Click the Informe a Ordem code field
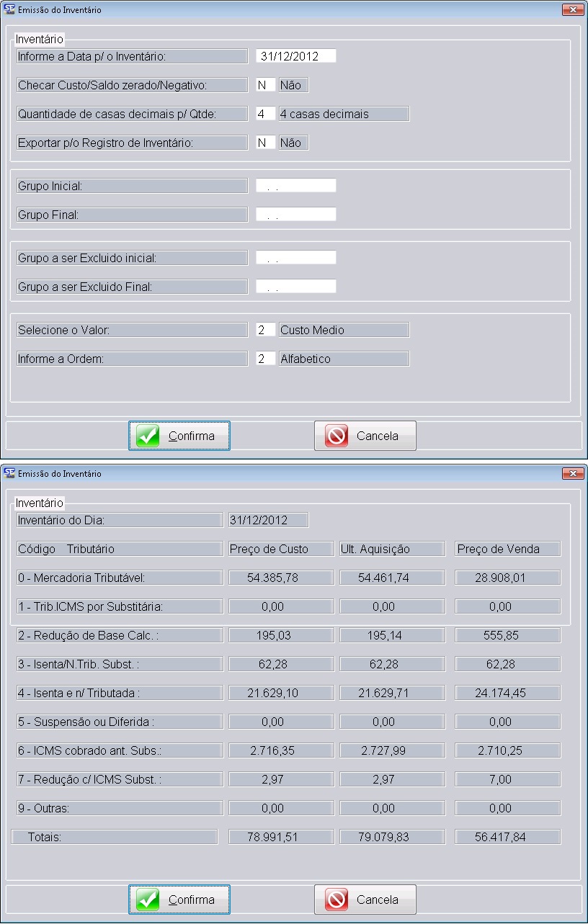Image resolution: width=588 pixels, height=924 pixels. point(265,359)
